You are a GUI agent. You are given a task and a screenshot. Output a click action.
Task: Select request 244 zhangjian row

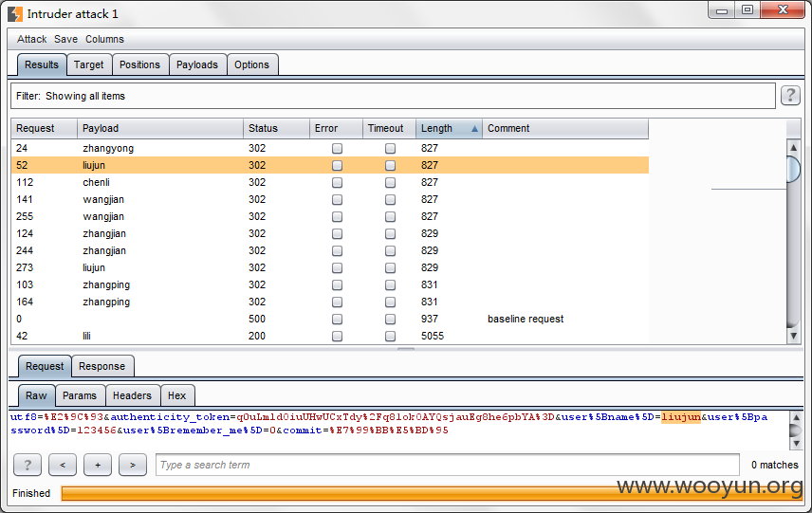pyautogui.click(x=330, y=250)
